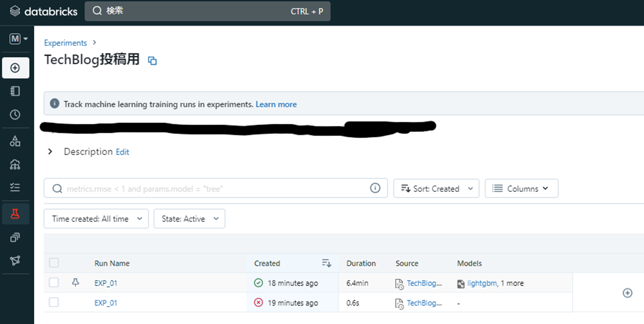The image size is (644, 324).
Task: Open the Time created: All time filter
Action: tap(96, 219)
